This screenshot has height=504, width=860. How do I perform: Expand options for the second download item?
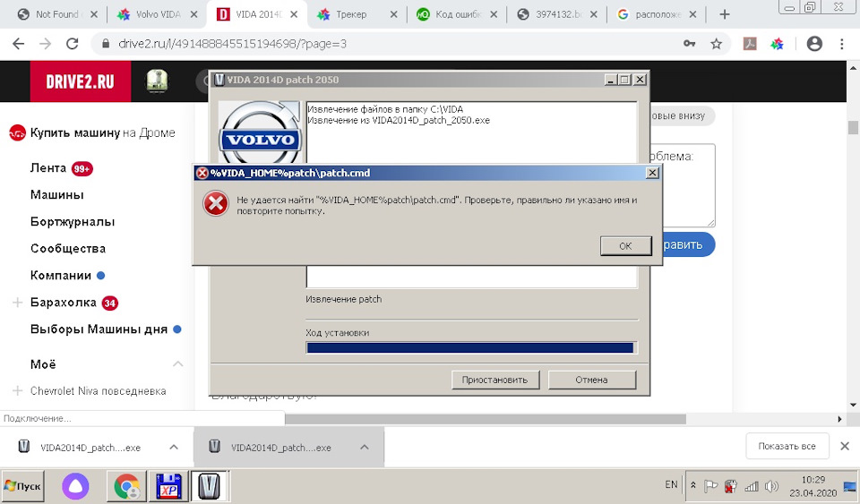coord(365,448)
